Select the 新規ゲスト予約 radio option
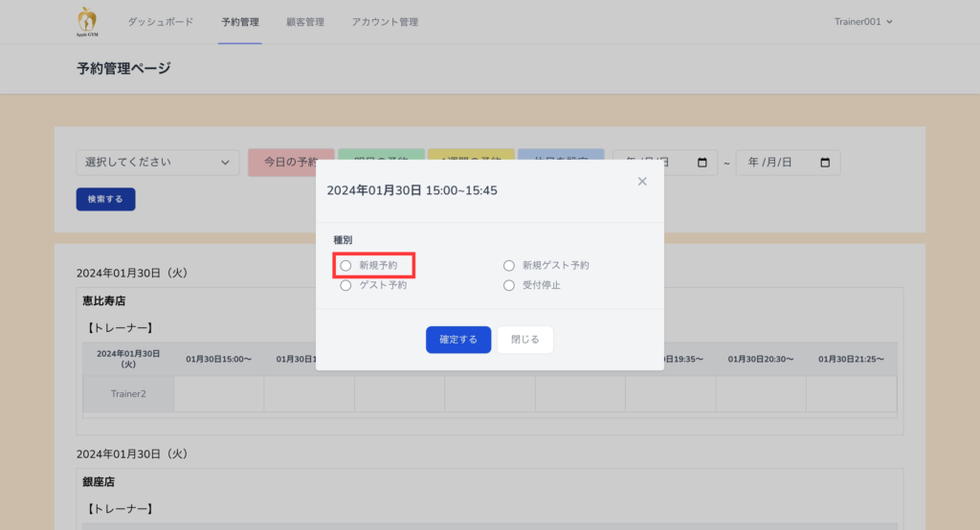 (509, 265)
